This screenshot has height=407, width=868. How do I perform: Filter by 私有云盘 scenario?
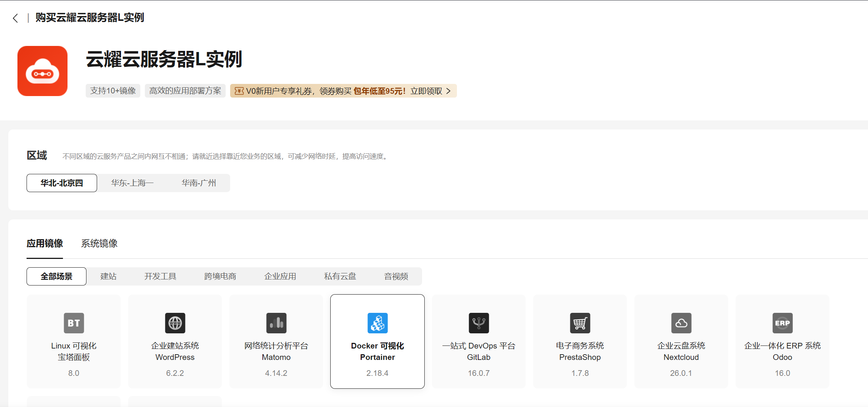tap(340, 276)
